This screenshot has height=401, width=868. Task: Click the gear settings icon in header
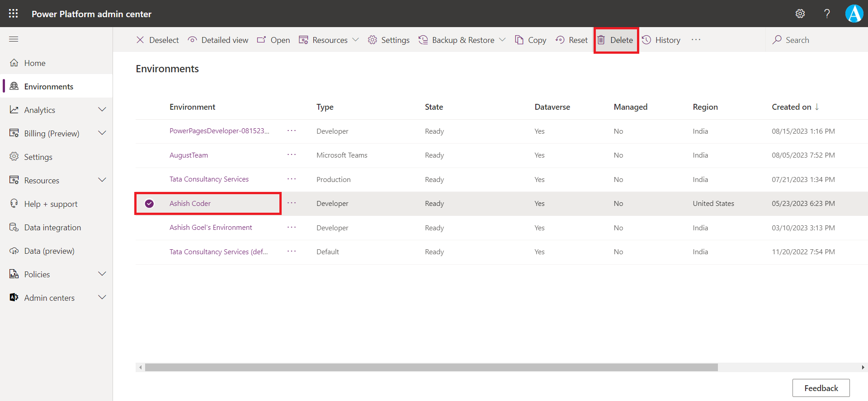pos(800,14)
